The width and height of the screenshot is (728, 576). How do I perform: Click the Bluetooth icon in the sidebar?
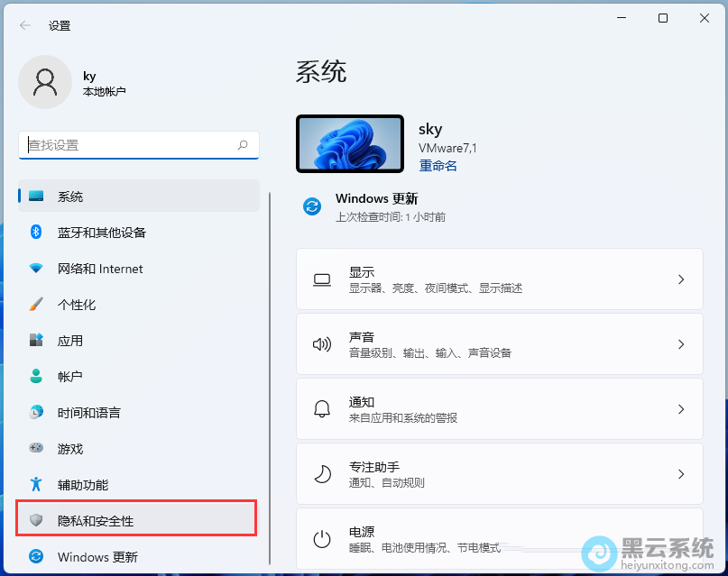(36, 233)
